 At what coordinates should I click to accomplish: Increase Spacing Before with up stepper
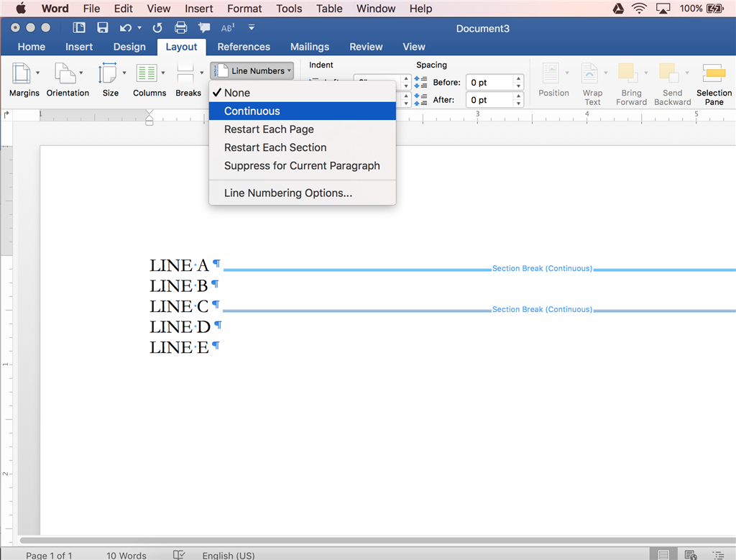[519, 78]
